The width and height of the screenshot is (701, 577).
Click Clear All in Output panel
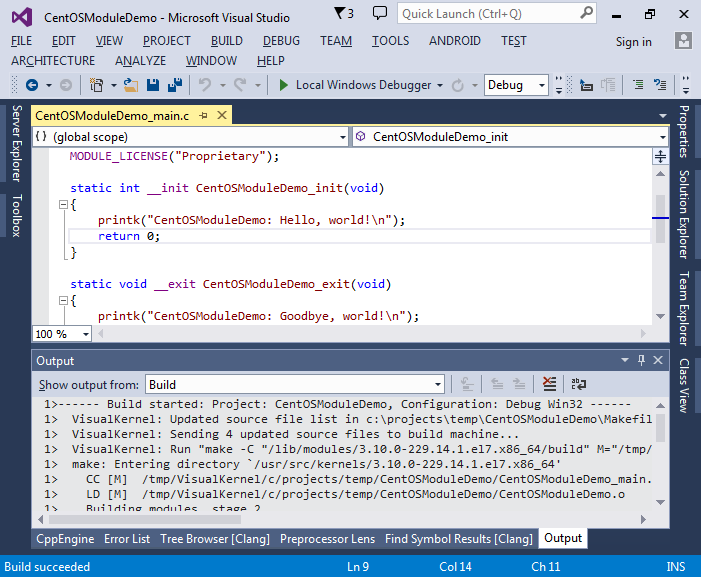pyautogui.click(x=549, y=384)
